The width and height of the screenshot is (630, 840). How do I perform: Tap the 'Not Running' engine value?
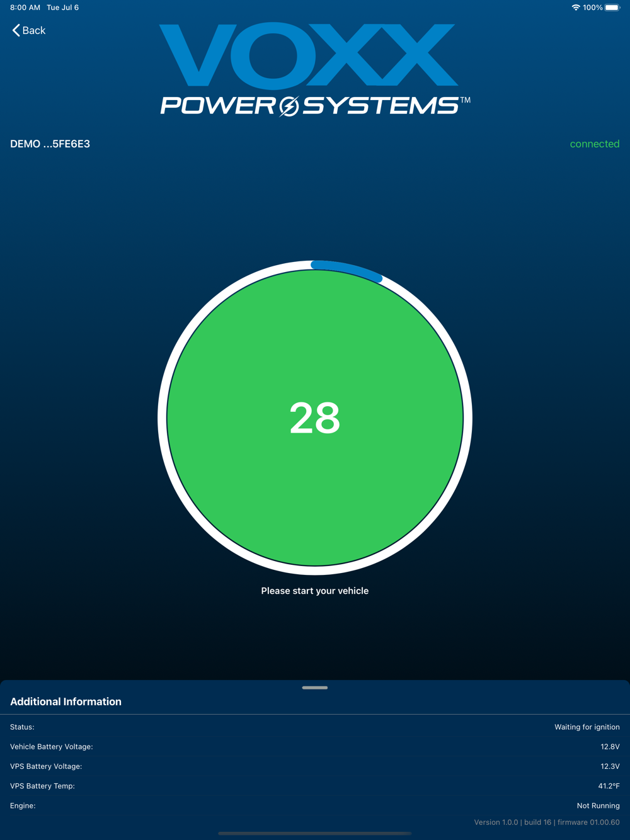coord(598,805)
